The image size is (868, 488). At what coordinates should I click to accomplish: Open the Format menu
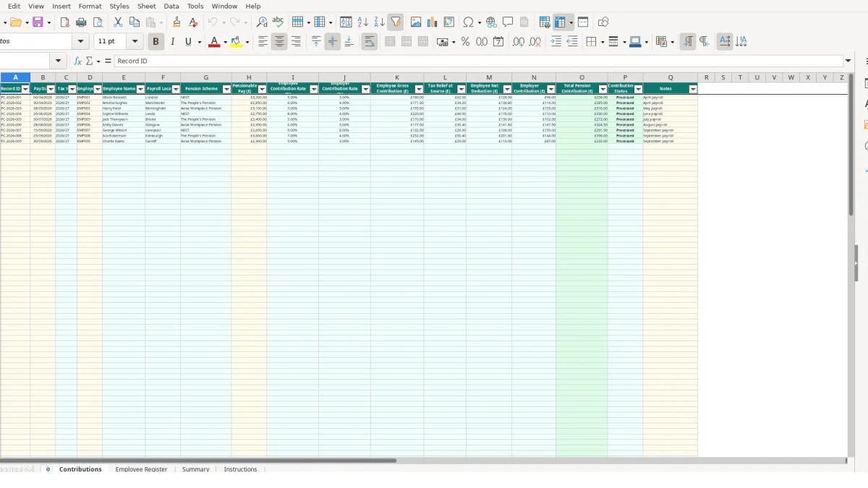(90, 6)
